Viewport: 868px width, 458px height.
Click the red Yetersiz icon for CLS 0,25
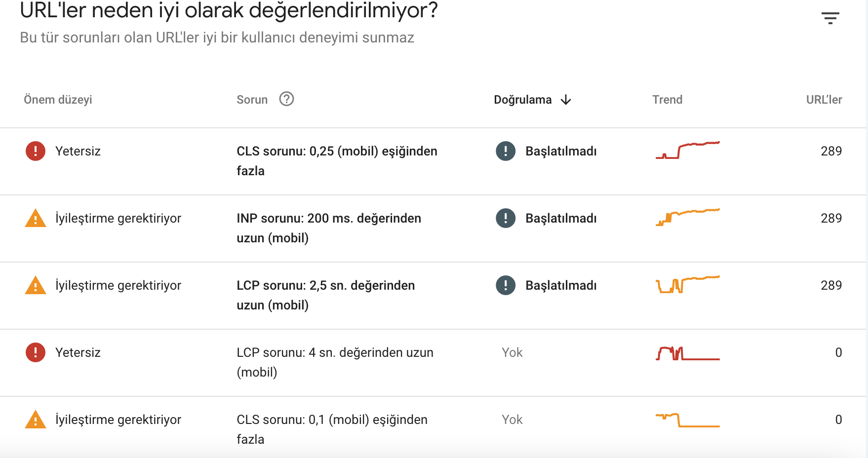coord(36,151)
